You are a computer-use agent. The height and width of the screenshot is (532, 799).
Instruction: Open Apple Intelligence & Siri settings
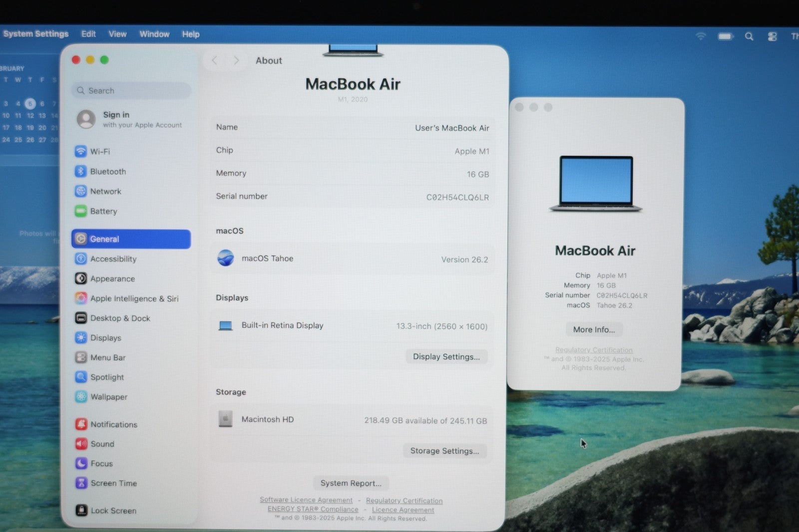click(134, 298)
